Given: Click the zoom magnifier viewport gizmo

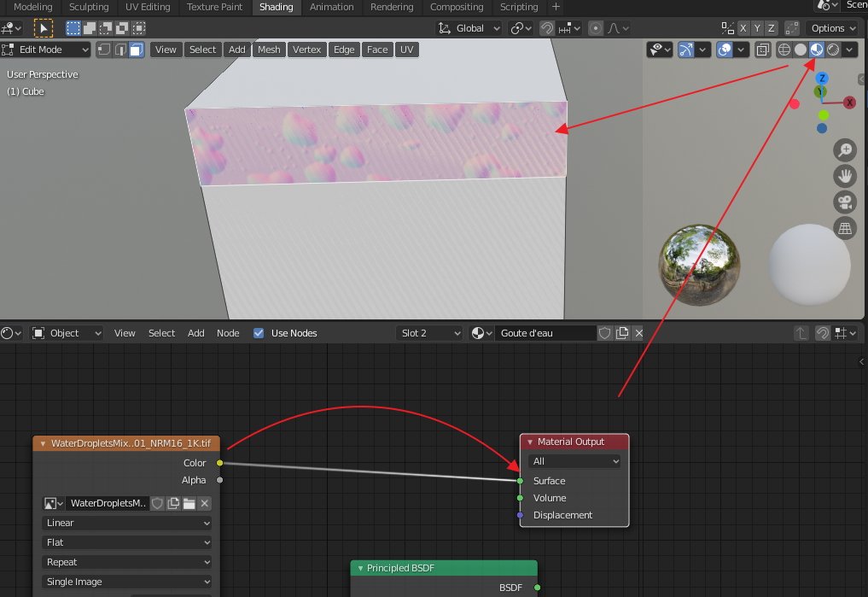Looking at the screenshot, I should tap(845, 151).
